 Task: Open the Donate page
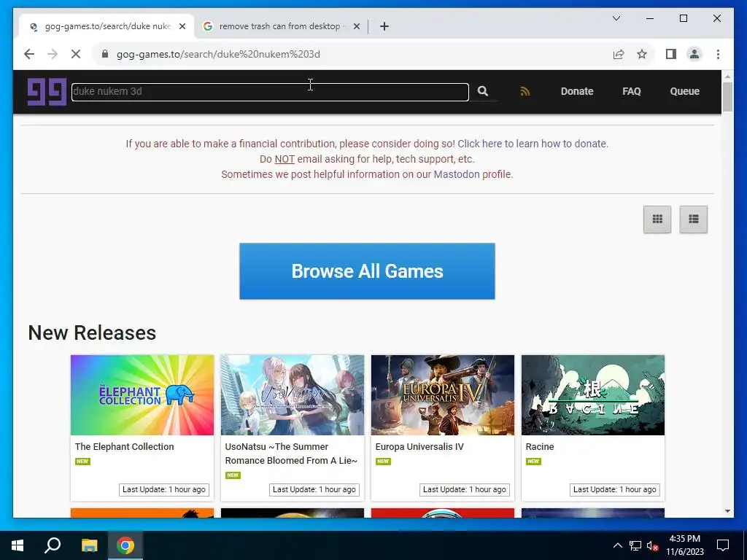pyautogui.click(x=577, y=91)
